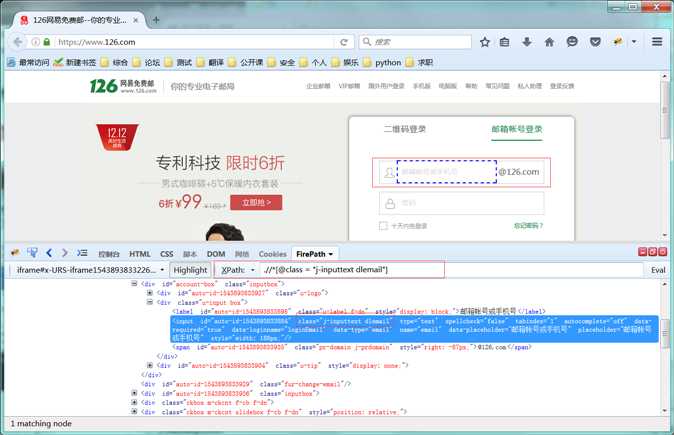Switch to the DOM panel tab
Viewport: 674px width, 435px height.
pyautogui.click(x=216, y=254)
